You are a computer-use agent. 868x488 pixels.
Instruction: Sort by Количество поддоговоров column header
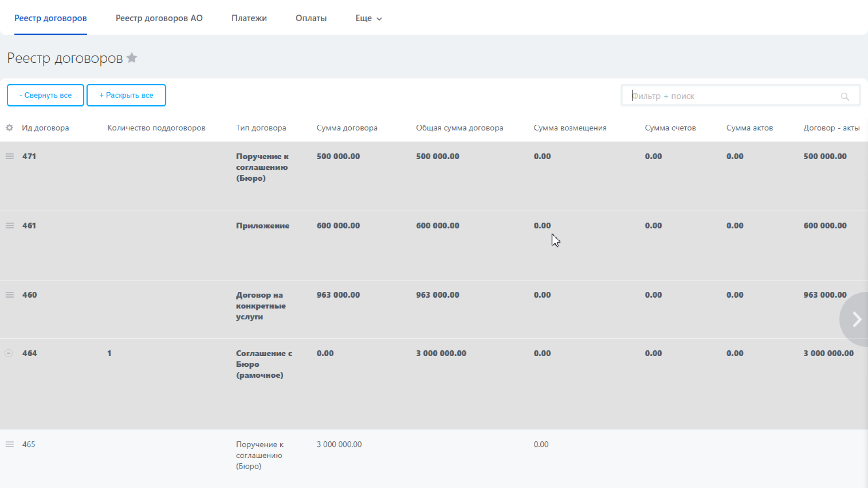pos(156,128)
